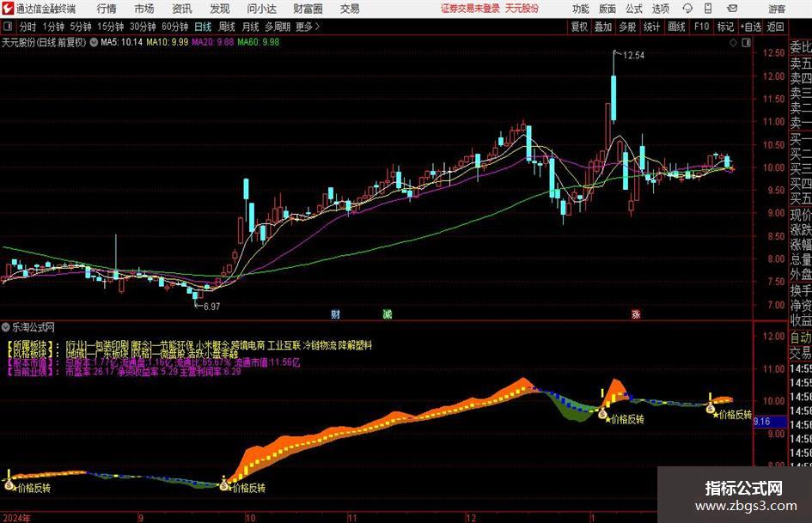Open the customer service headset icon
This screenshot has height=523, width=812.
click(x=687, y=9)
